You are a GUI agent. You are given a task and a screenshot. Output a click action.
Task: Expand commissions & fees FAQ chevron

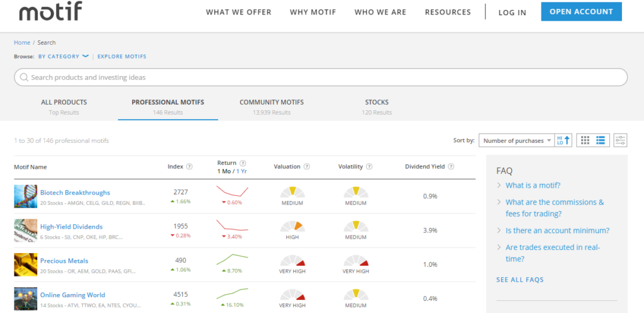click(x=499, y=202)
